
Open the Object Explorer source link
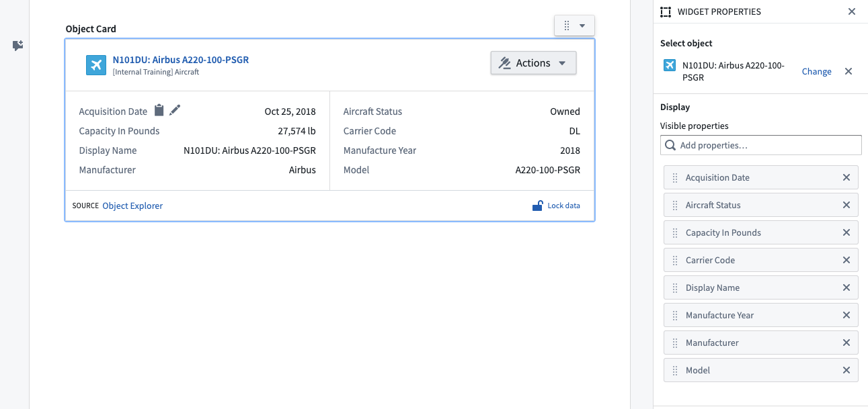(132, 206)
